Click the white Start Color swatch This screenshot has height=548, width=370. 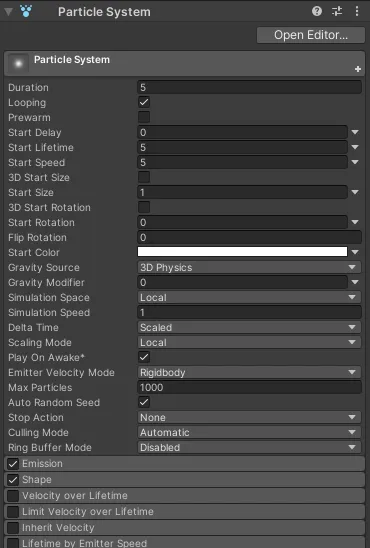tap(242, 252)
